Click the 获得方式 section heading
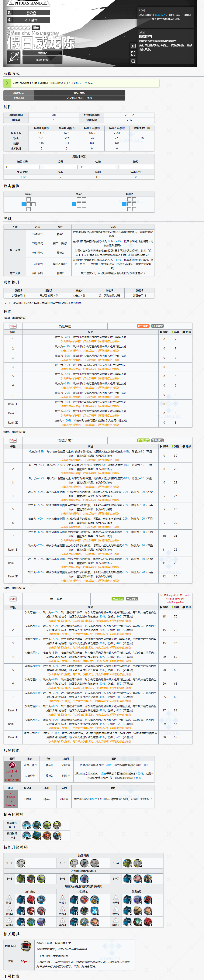This screenshot has width=204, height=980. (x=11, y=73)
